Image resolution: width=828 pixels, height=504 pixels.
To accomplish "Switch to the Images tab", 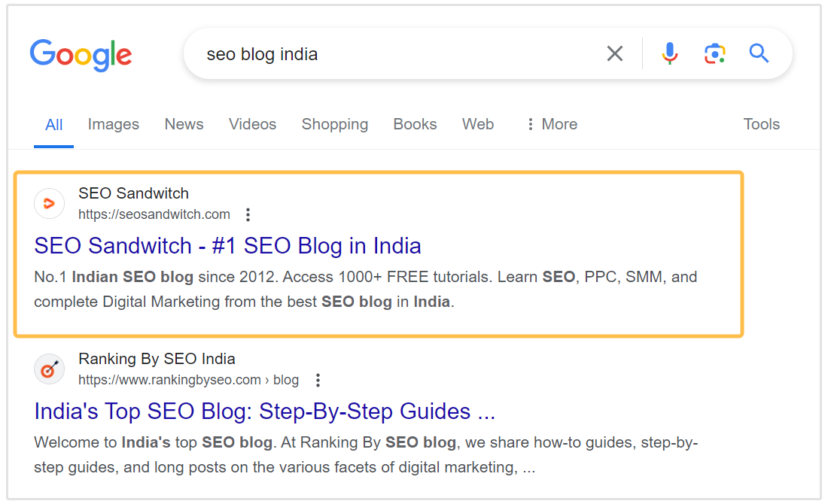I will [114, 124].
